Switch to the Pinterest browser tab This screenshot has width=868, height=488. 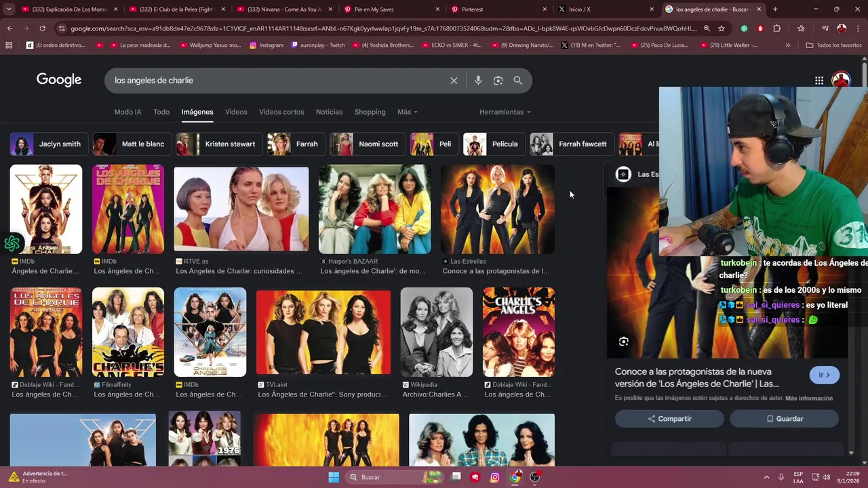[500, 9]
